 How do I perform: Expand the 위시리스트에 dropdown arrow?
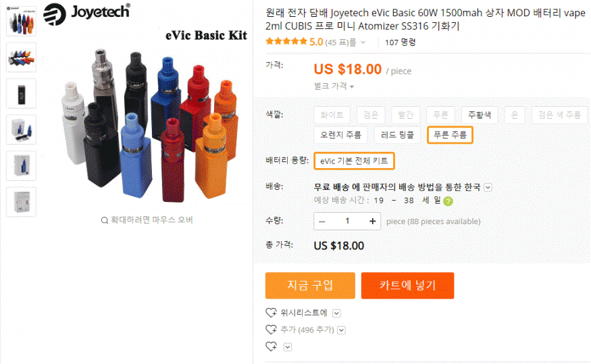(x=336, y=313)
